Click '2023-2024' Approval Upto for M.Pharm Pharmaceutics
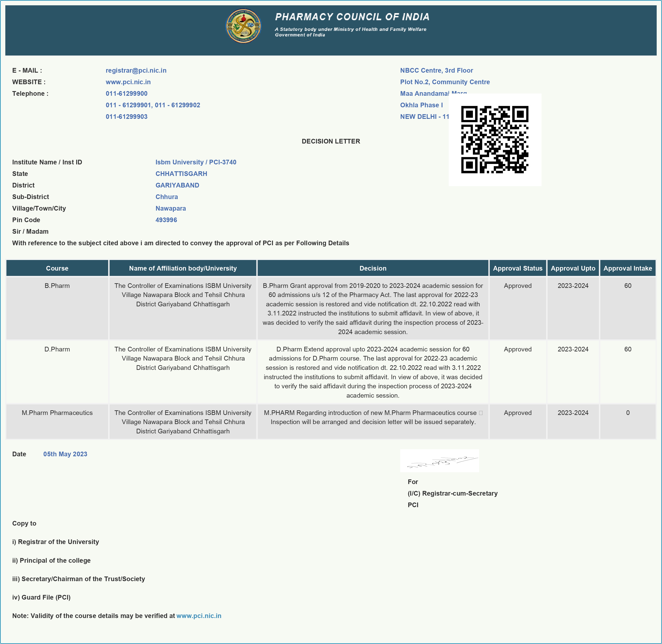The width and height of the screenshot is (662, 644). [573, 413]
